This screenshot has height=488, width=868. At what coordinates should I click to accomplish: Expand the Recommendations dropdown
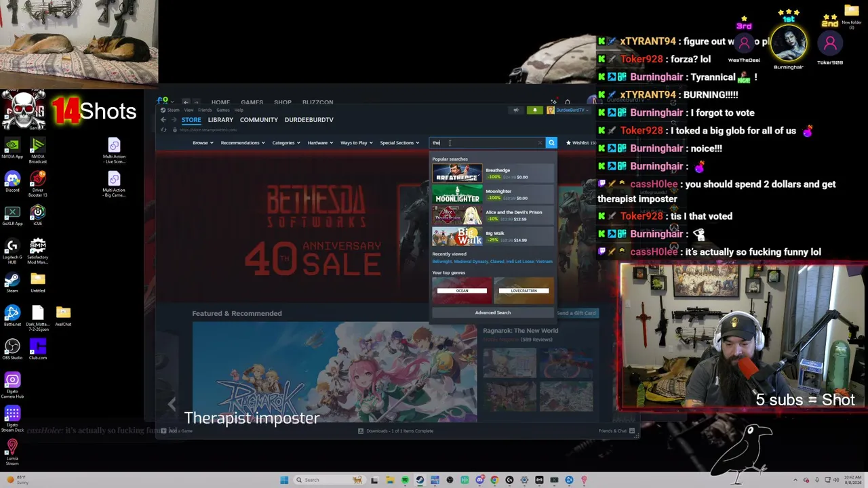pos(243,143)
